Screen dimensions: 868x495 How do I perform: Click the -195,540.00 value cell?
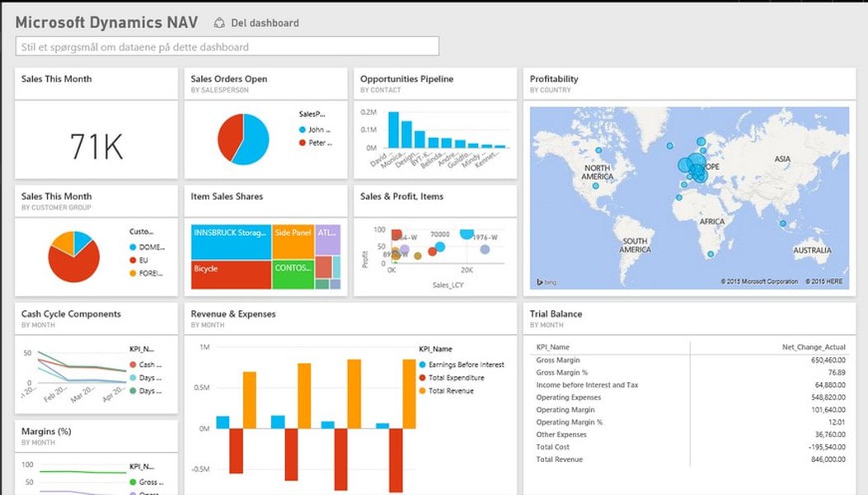tap(827, 447)
